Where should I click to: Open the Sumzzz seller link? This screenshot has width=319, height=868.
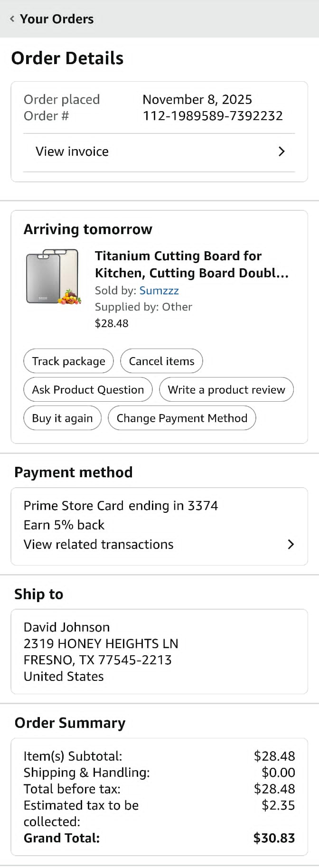click(159, 291)
